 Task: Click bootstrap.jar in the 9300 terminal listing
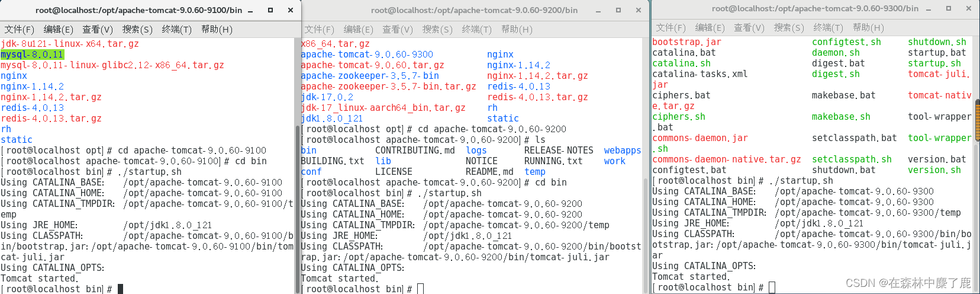[686, 42]
